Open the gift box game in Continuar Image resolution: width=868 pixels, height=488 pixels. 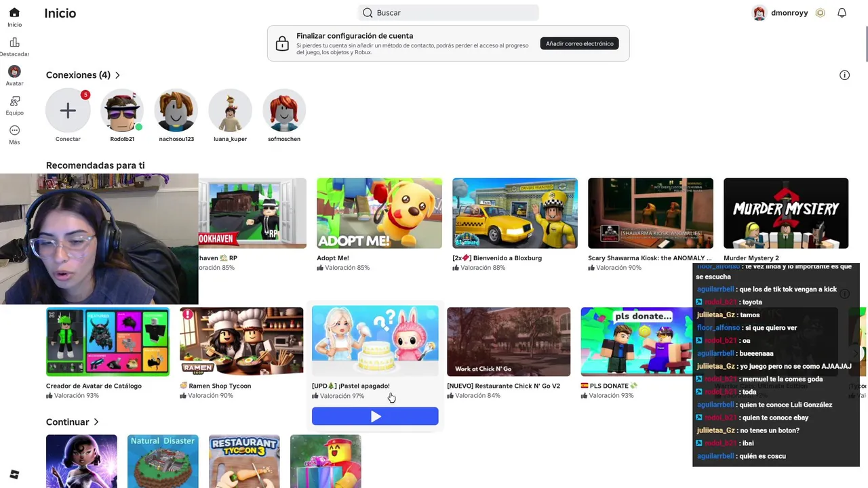point(325,462)
